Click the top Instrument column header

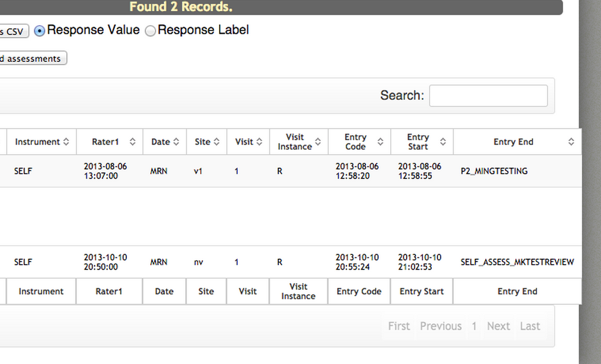point(42,142)
